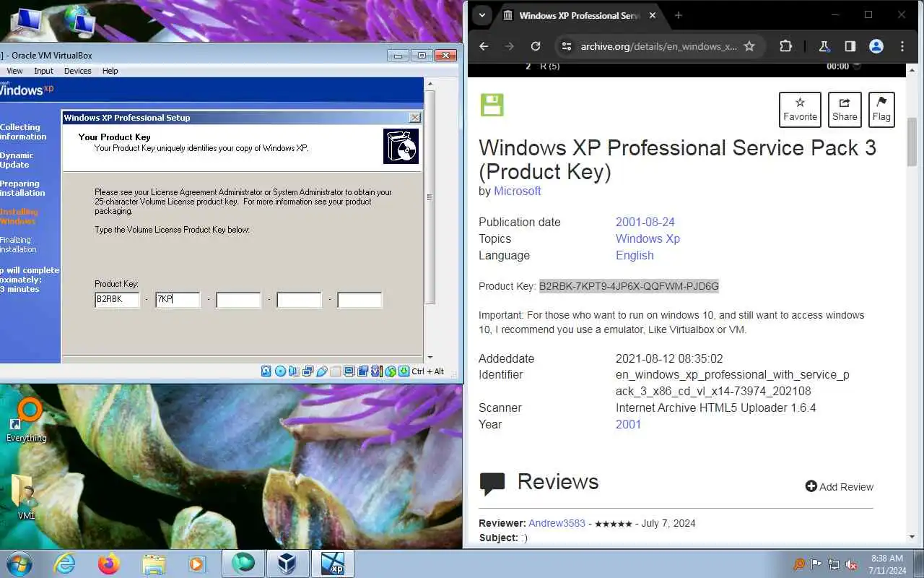Click the network adapters icon in VirtualBox status bar
The width and height of the screenshot is (924, 578).
[x=308, y=371]
